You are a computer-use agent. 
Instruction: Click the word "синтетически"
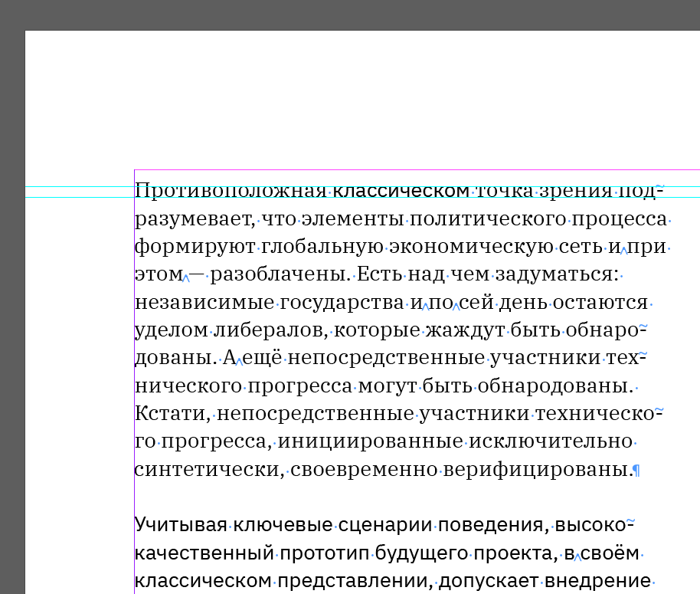click(x=207, y=469)
